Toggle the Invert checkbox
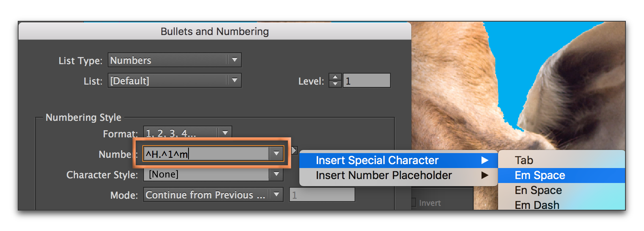This screenshot has width=644, height=231. tap(413, 203)
